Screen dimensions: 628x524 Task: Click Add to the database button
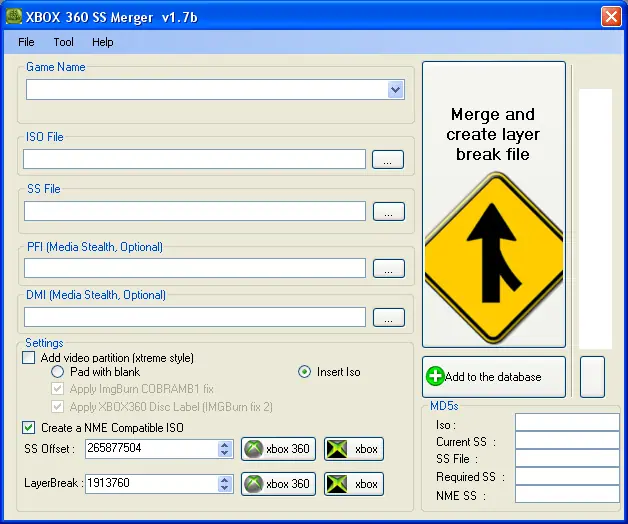tap(493, 377)
